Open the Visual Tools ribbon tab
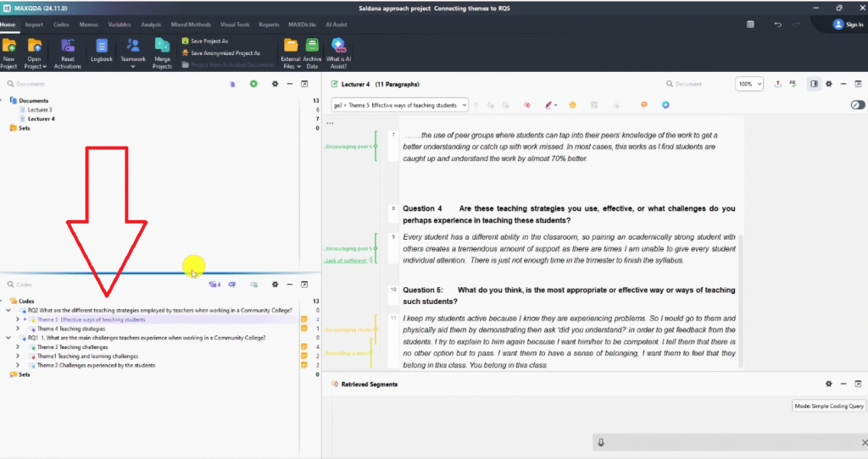Viewport: 868px width, 459px height. [x=235, y=25]
